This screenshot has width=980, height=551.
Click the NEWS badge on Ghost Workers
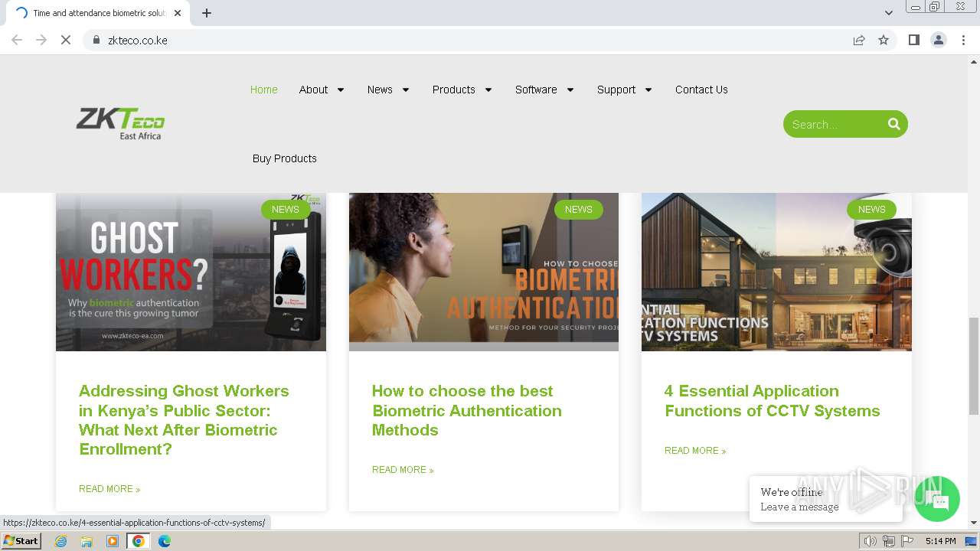pyautogui.click(x=286, y=209)
